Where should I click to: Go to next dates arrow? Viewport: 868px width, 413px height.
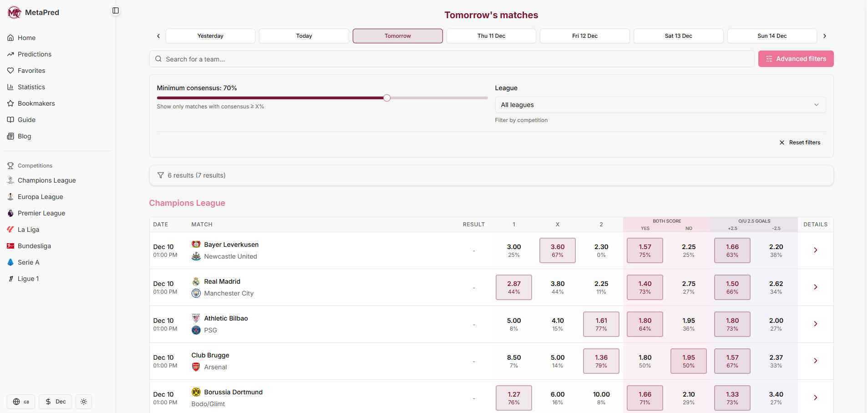[824, 36]
